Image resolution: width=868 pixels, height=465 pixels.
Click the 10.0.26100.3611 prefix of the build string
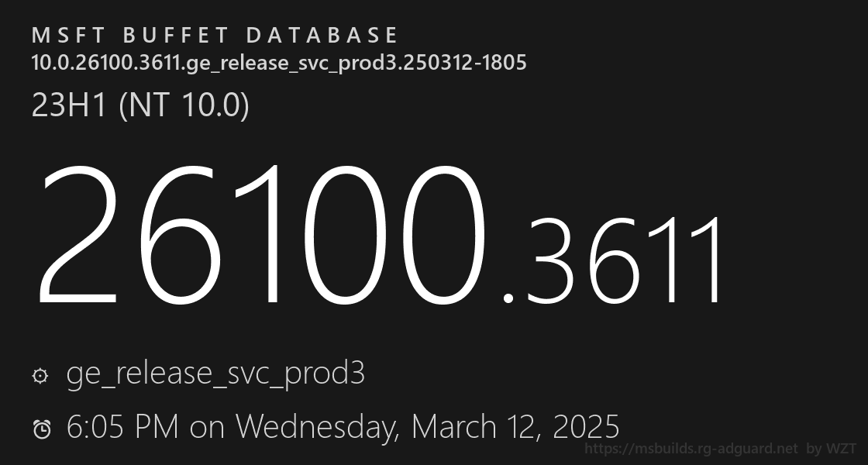coord(106,63)
